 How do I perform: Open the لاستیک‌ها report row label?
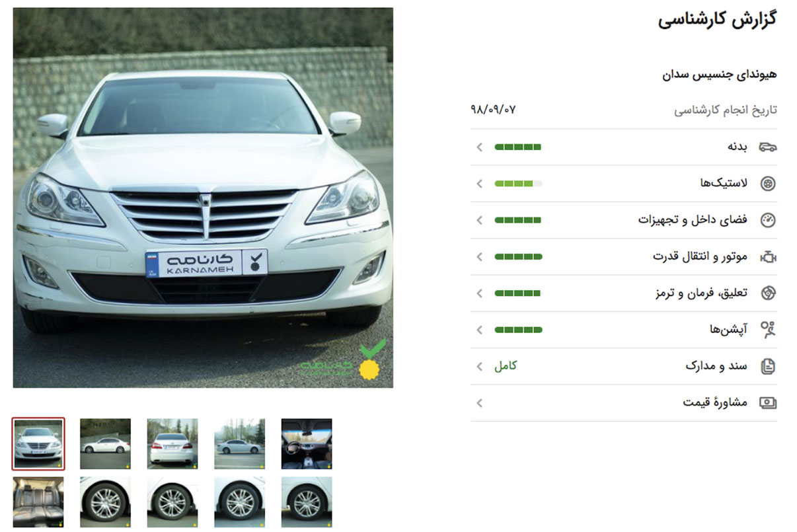[724, 183]
